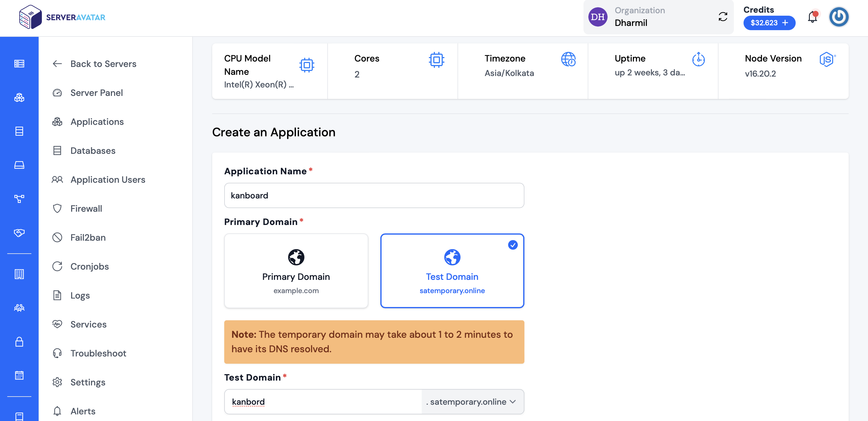Click the team members icon in blue sidebar
The width and height of the screenshot is (868, 421).
click(19, 308)
